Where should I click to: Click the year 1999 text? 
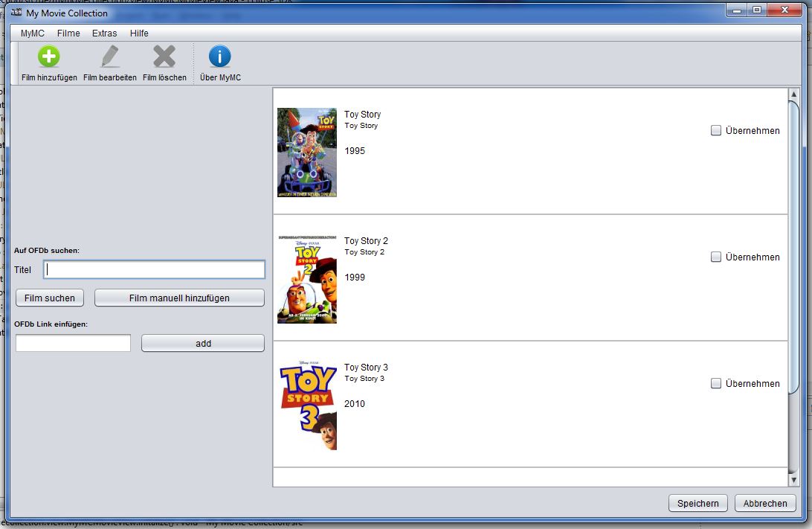(x=355, y=278)
